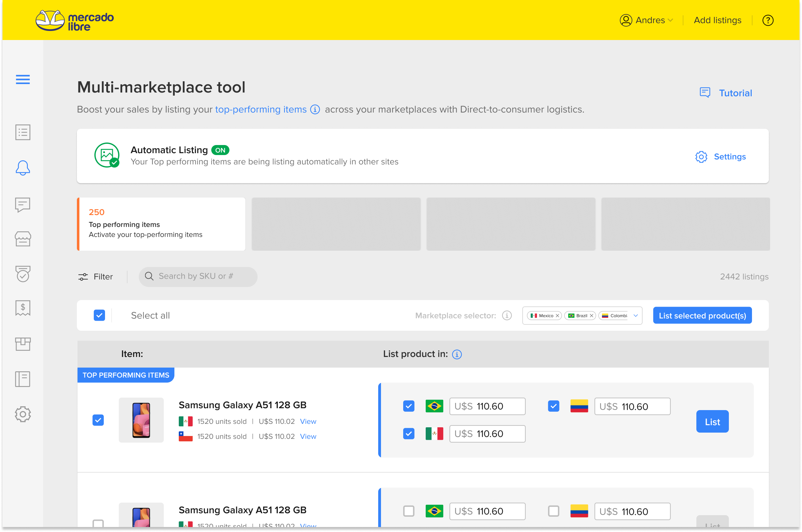Click the Brazil flag in first product row

pyautogui.click(x=434, y=406)
